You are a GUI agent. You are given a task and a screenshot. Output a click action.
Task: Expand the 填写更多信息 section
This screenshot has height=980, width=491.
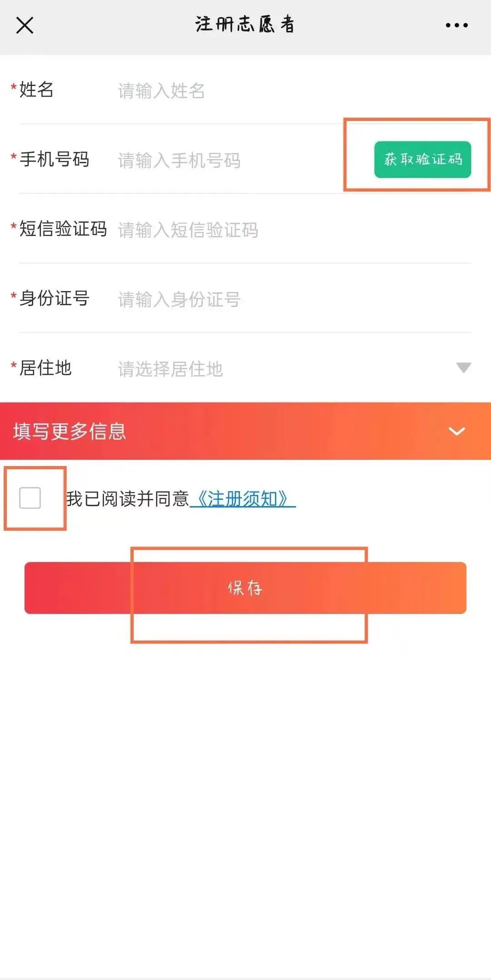coord(70,431)
